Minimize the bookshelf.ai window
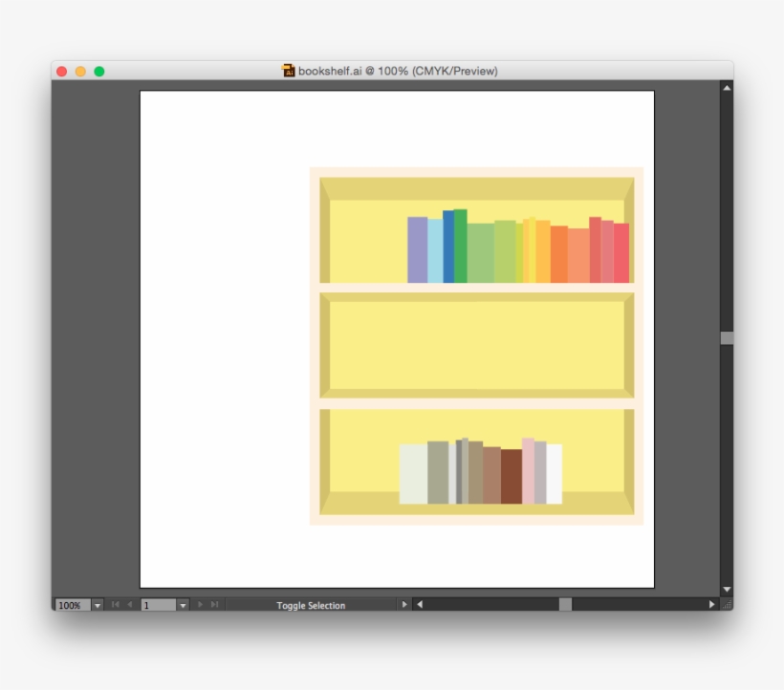Image resolution: width=784 pixels, height=690 pixels. 80,72
